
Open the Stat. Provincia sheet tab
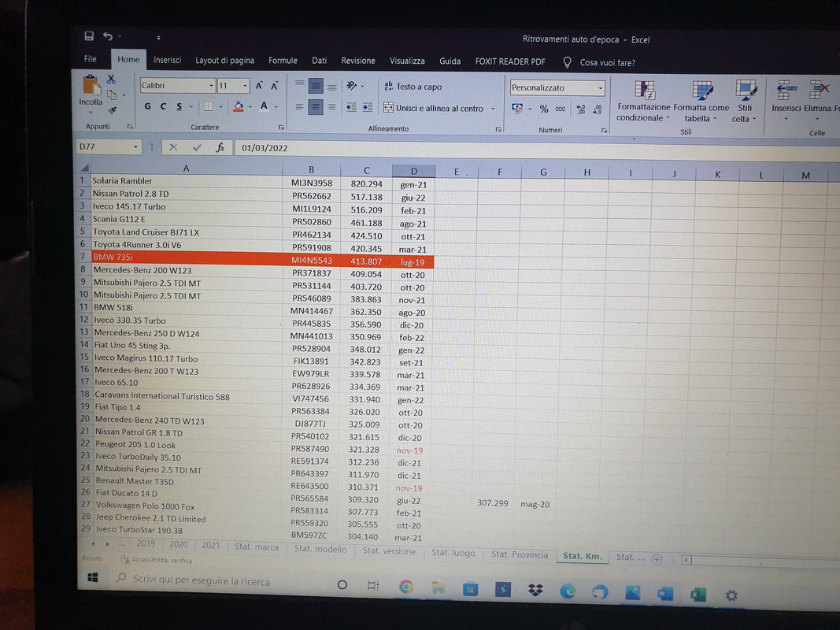(520, 554)
